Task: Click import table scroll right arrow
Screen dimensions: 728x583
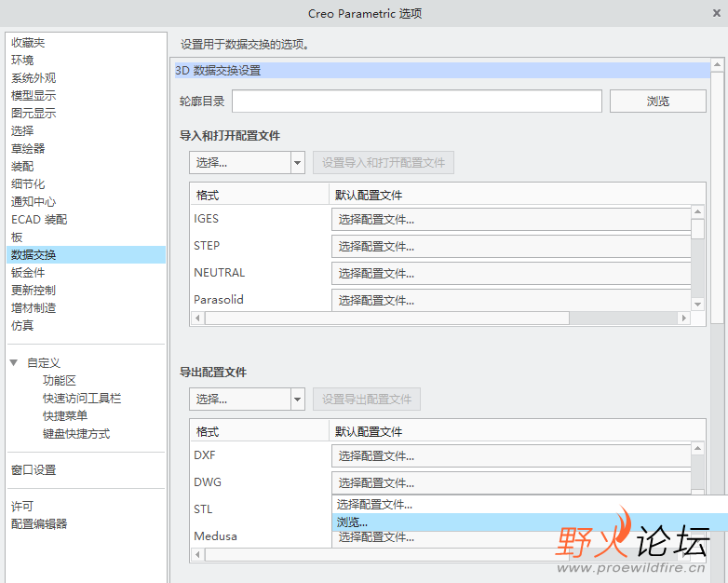Action: click(x=684, y=319)
